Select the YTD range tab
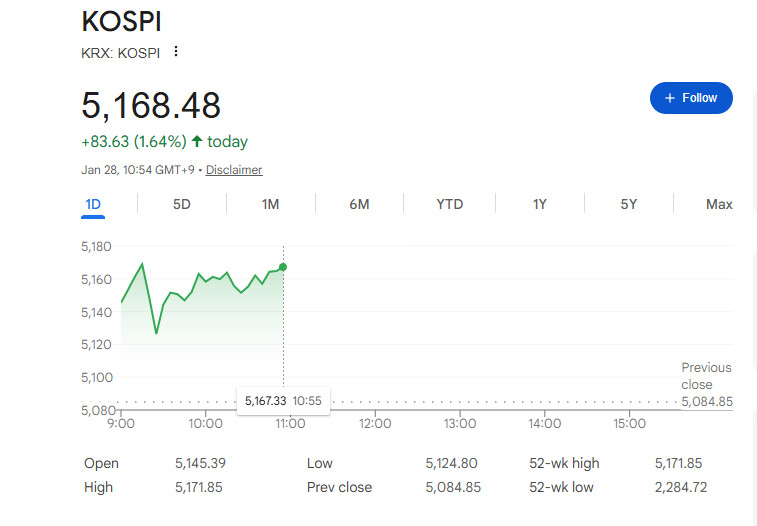The image size is (757, 526). 449,204
